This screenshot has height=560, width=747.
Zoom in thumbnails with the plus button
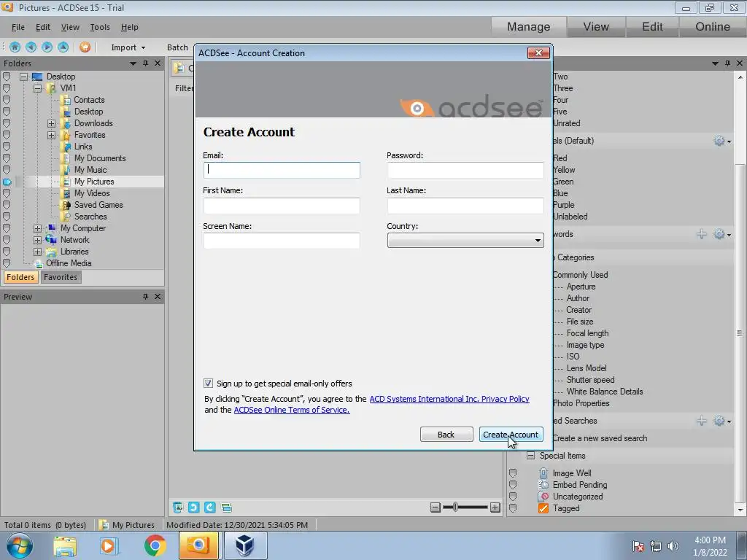tap(495, 507)
